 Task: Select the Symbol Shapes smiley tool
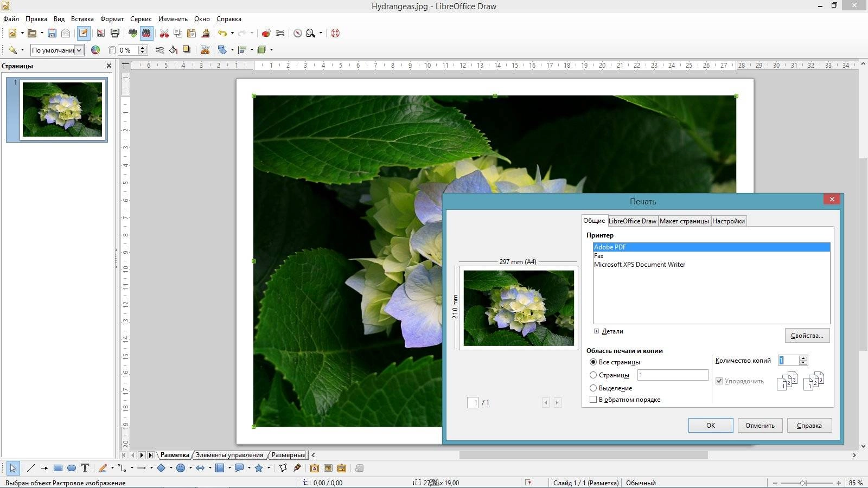tap(181, 468)
